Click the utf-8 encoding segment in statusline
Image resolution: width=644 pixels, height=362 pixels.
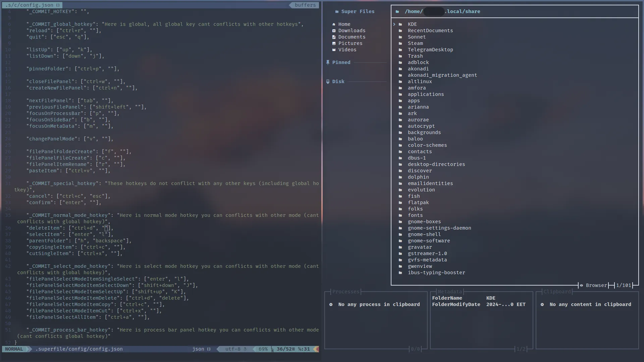[x=234, y=349]
